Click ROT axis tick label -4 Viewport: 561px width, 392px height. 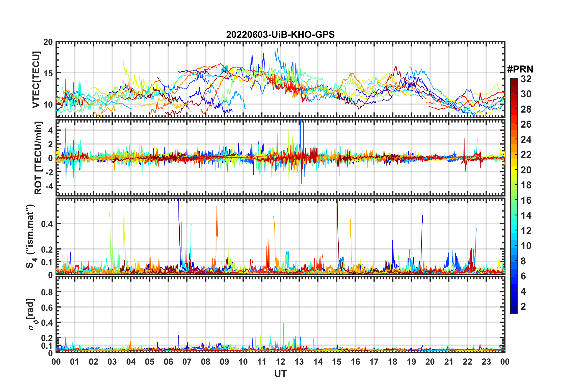click(x=49, y=186)
